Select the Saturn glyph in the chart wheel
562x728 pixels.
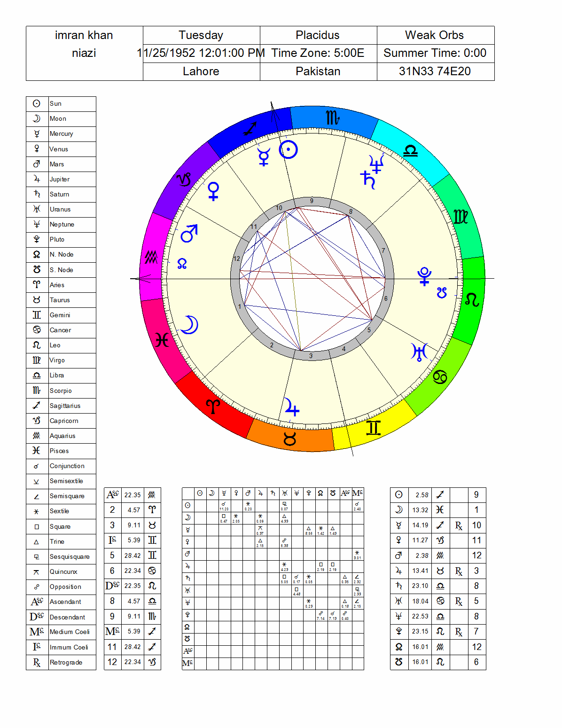click(x=368, y=180)
